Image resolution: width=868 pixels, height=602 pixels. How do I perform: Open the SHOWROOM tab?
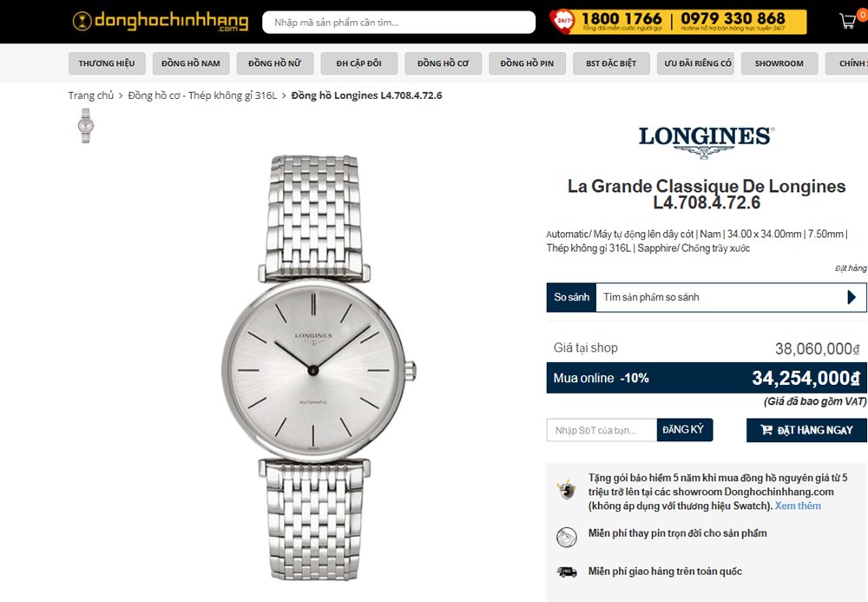779,63
